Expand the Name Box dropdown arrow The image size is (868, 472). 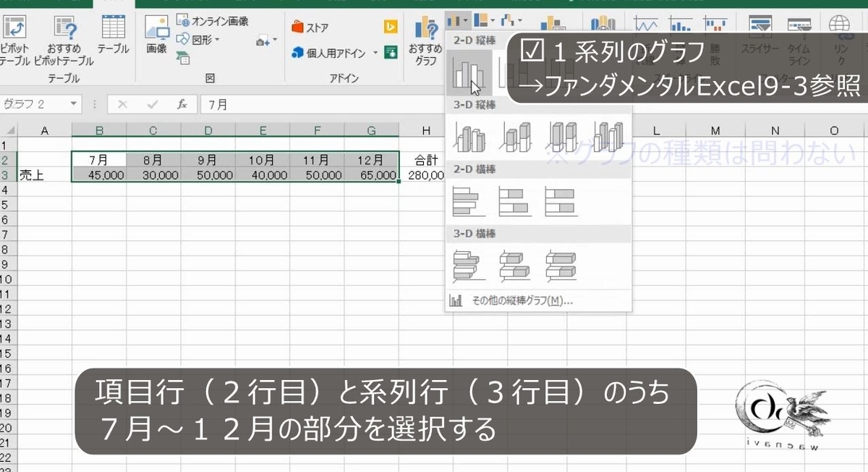pos(75,104)
